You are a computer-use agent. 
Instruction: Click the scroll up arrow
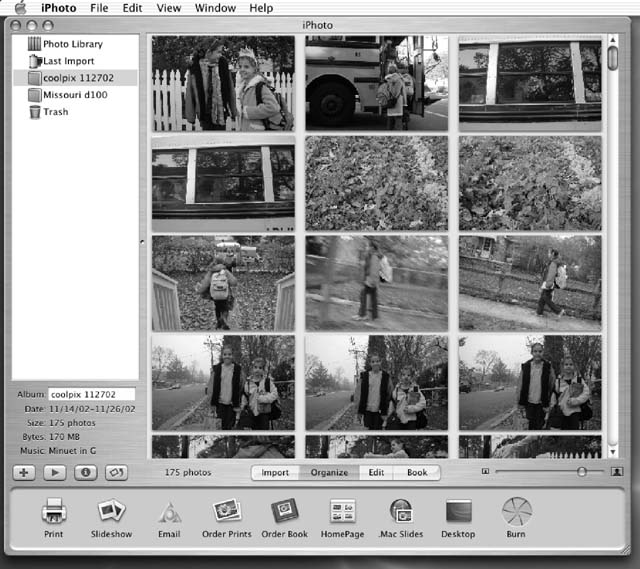click(613, 40)
